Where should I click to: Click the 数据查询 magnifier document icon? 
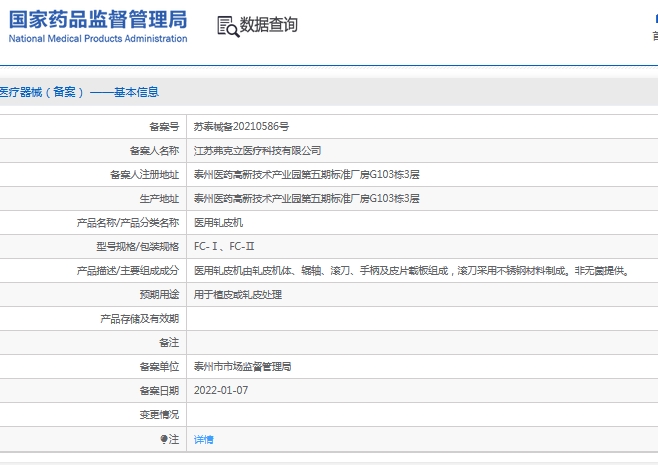(228, 26)
